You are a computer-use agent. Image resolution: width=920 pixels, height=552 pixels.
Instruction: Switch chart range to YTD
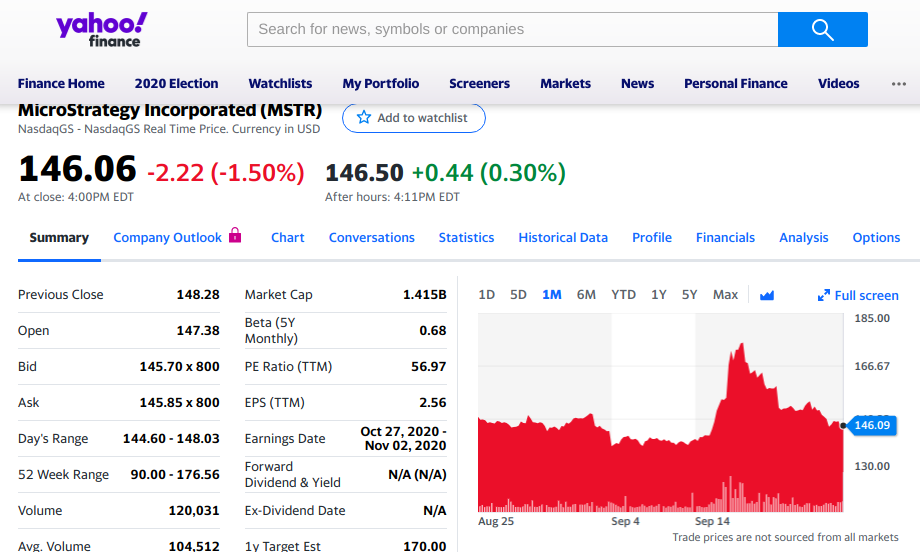623,295
